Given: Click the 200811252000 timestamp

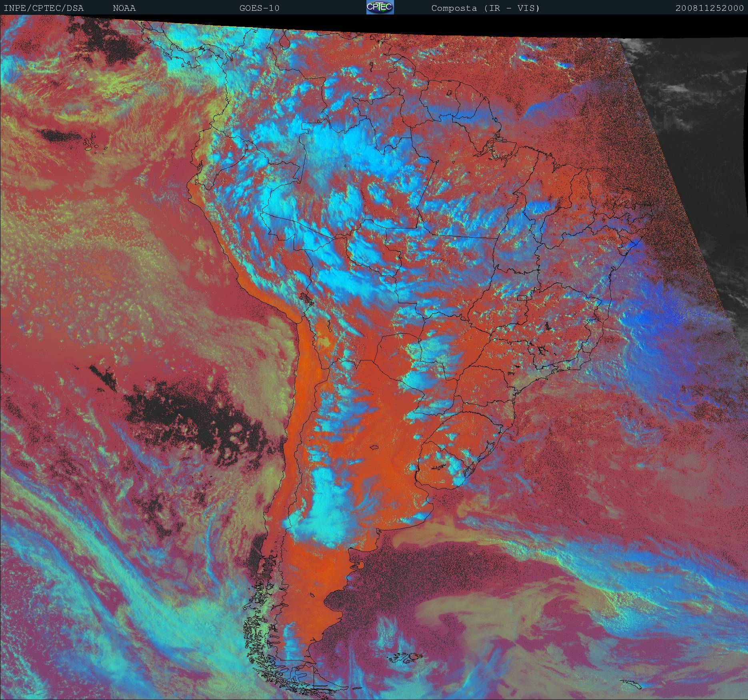Looking at the screenshot, I should point(710,8).
